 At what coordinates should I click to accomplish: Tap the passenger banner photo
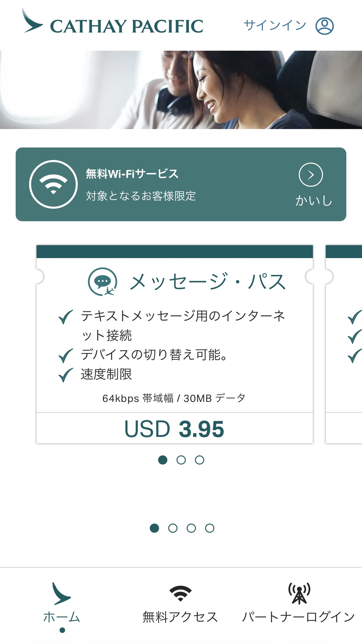181,90
